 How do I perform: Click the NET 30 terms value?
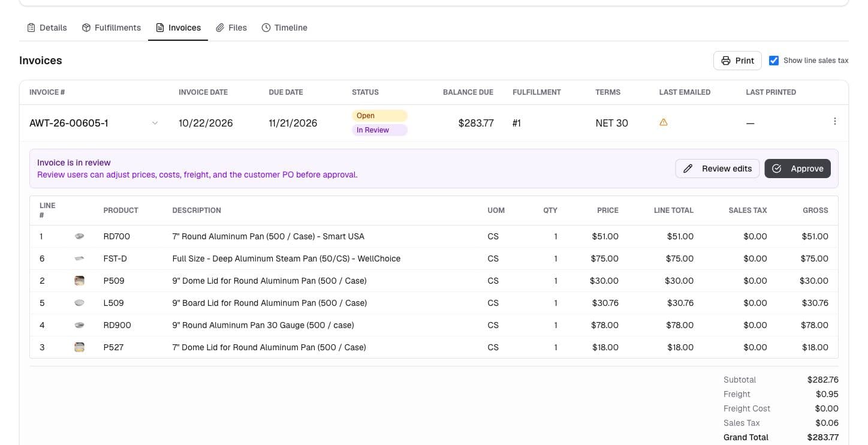pyautogui.click(x=612, y=123)
